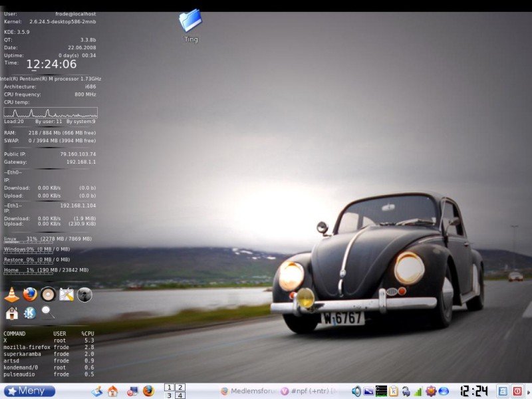
Task: Open the Ting desktop folder
Action: tap(190, 22)
